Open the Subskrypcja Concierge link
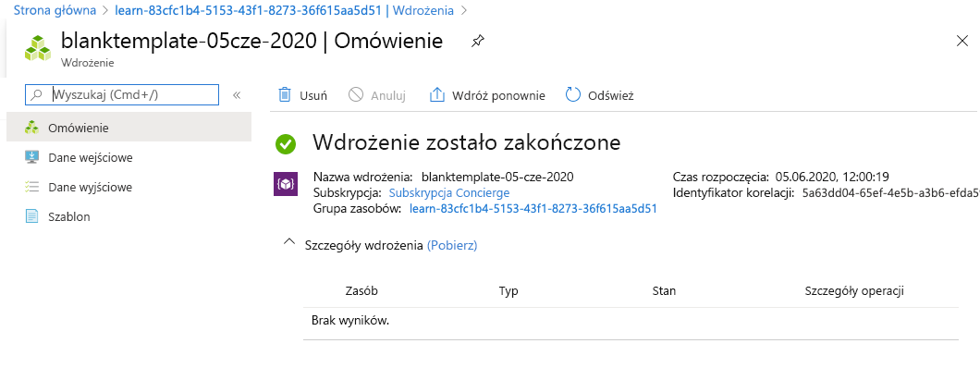Screen dimensions: 980x368 (448, 192)
